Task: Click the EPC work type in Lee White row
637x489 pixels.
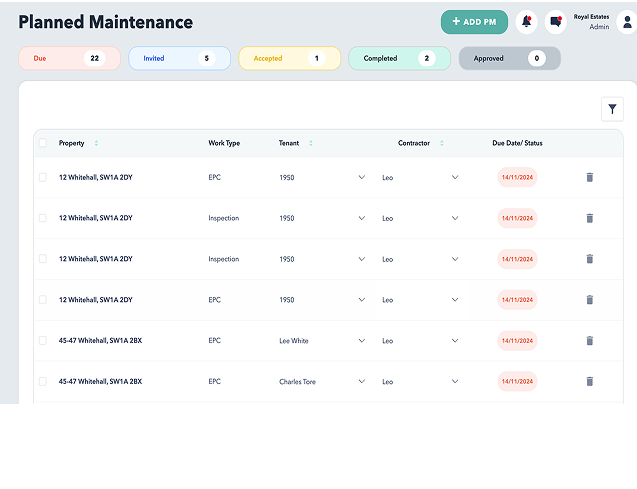Action: [x=214, y=340]
